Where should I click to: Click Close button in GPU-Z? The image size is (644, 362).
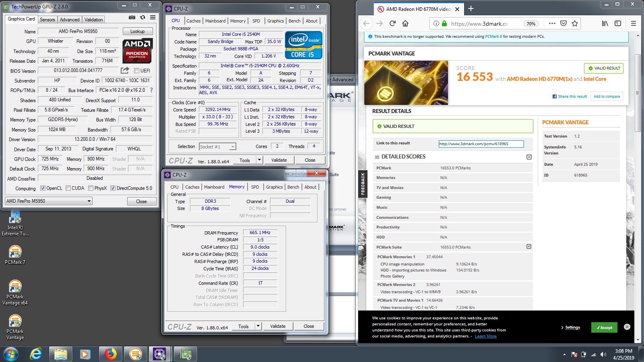click(x=141, y=202)
